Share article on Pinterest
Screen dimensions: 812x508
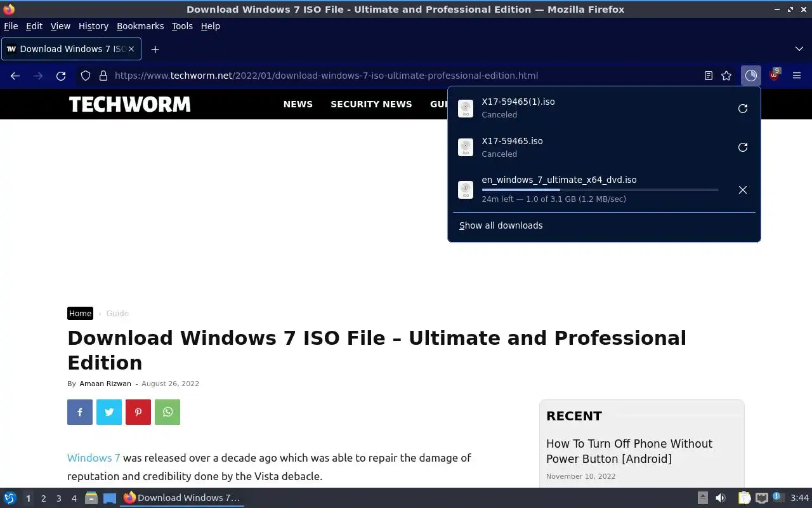[138, 412]
